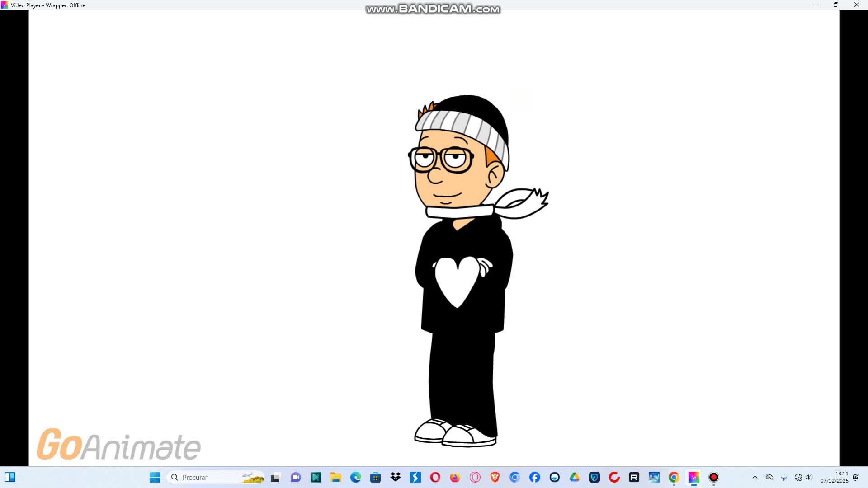Screen dimensions: 868x488
Task: Click the GoAnimate watermark logo
Action: [x=118, y=446]
